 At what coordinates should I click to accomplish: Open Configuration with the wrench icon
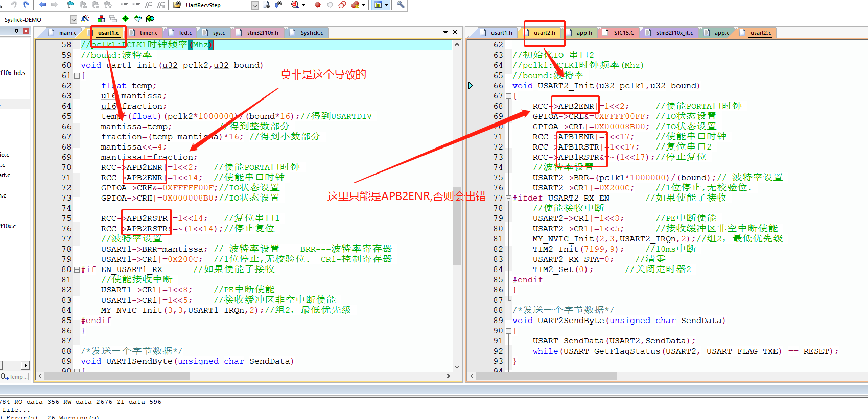pos(401,5)
